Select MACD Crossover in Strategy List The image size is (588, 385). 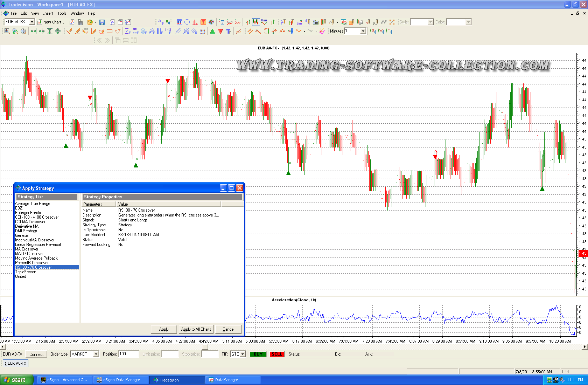[29, 254]
